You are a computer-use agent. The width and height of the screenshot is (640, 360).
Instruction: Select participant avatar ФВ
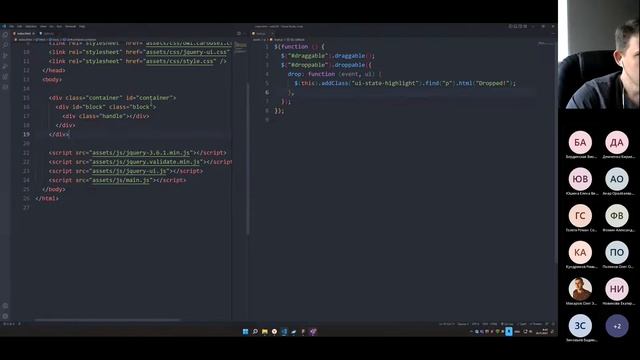pyautogui.click(x=617, y=216)
